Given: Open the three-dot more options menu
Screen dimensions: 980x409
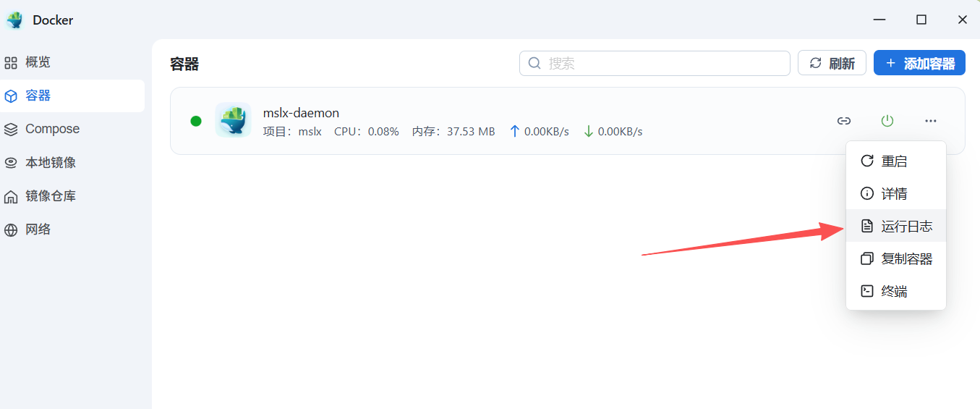Looking at the screenshot, I should pyautogui.click(x=931, y=121).
